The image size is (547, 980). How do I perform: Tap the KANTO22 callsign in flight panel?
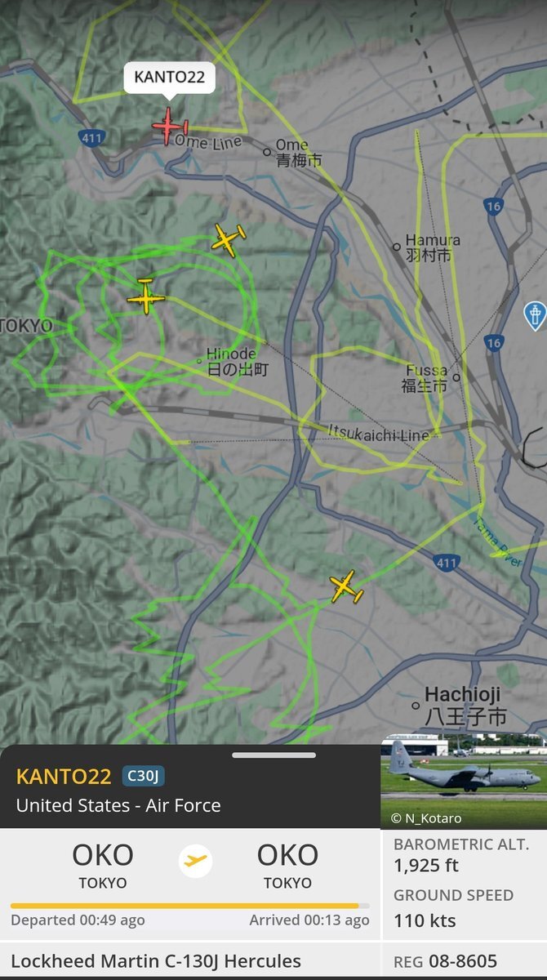click(64, 776)
